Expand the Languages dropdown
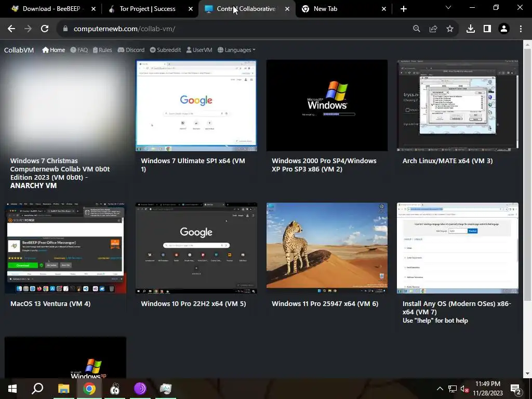Screen dimensions: 532x399 236,50
